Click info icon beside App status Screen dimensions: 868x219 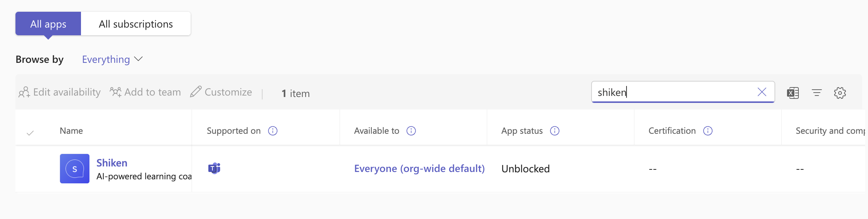pyautogui.click(x=555, y=131)
